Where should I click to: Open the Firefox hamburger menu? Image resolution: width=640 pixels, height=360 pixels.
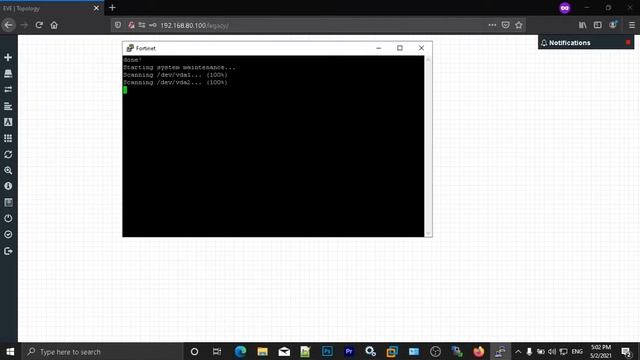[x=631, y=25]
